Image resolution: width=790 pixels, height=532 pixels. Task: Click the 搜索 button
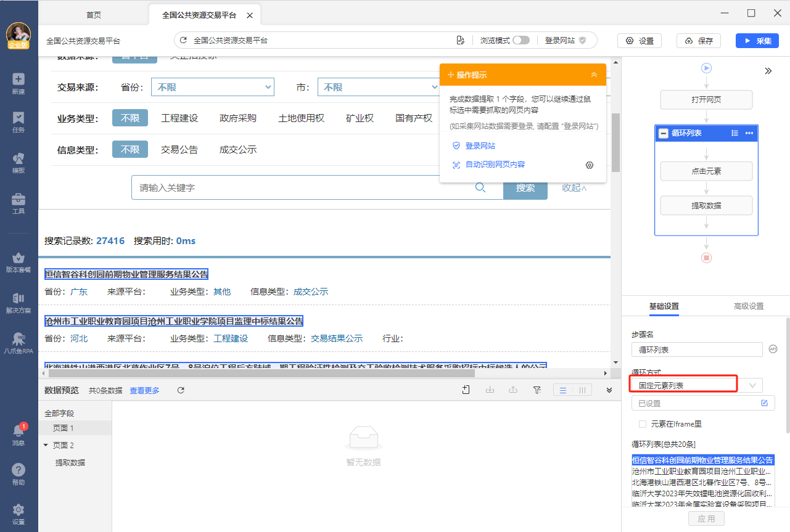[x=525, y=187]
